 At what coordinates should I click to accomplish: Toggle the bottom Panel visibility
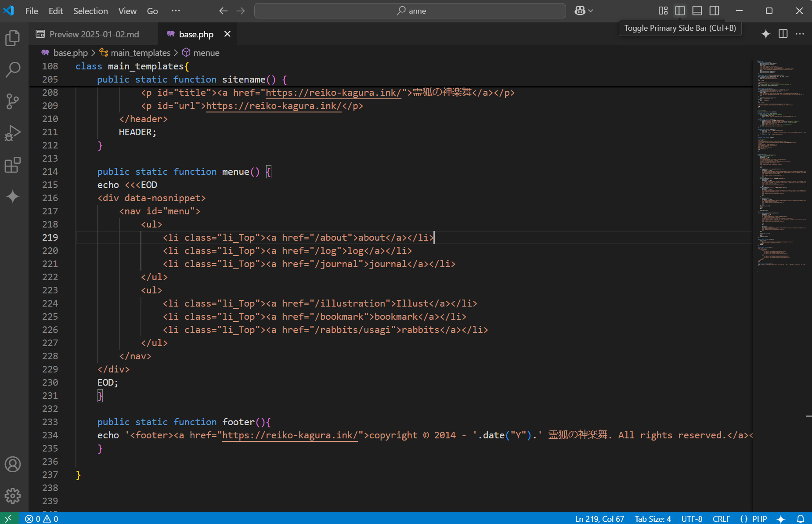click(x=697, y=11)
